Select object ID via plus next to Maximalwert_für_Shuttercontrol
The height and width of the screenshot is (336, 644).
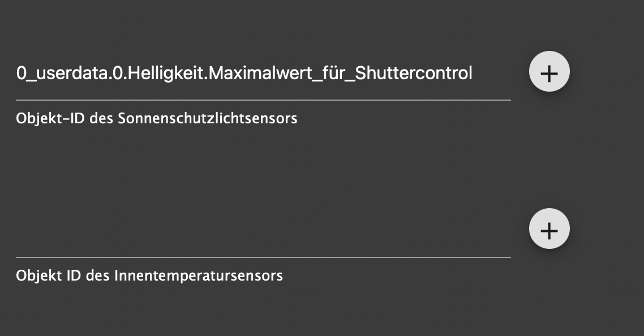[549, 72]
